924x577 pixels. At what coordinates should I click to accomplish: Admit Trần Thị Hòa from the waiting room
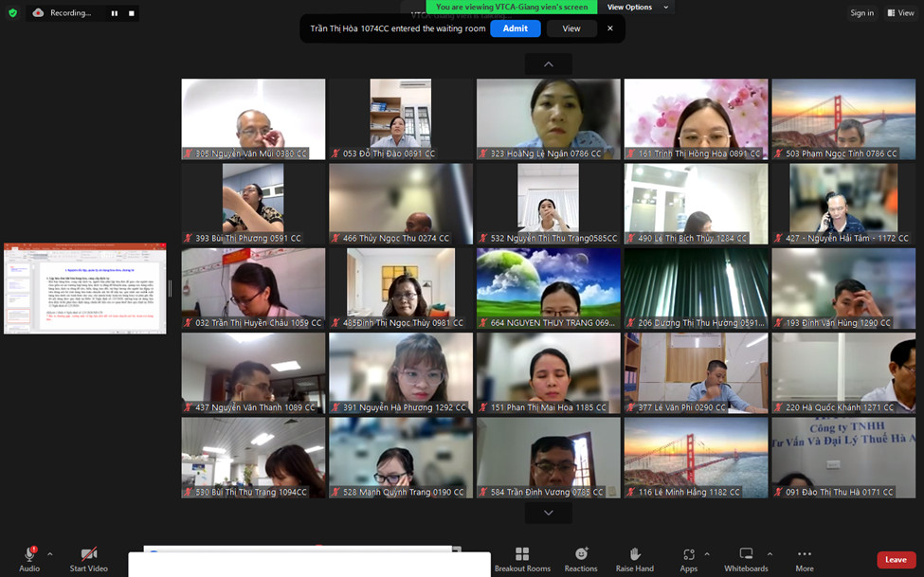point(515,28)
